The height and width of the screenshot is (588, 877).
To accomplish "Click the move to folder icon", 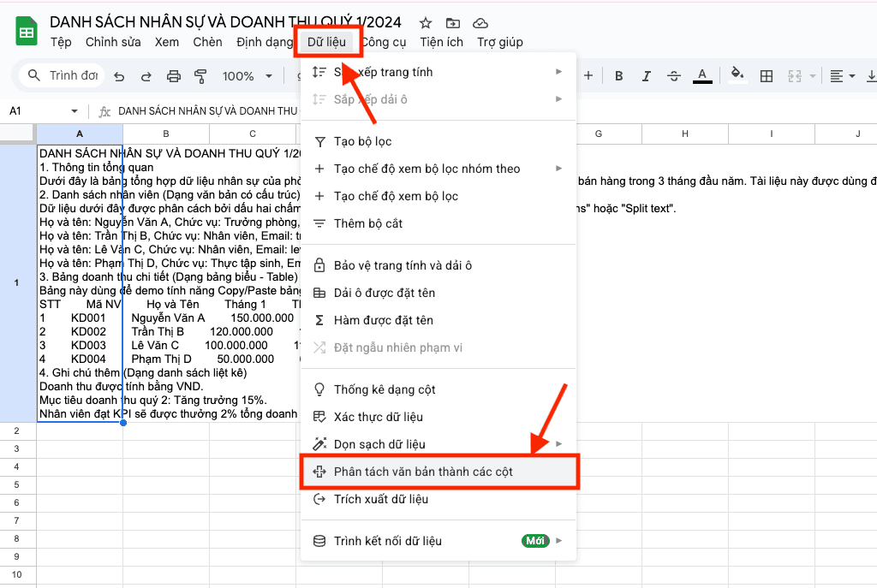I will [x=452, y=23].
